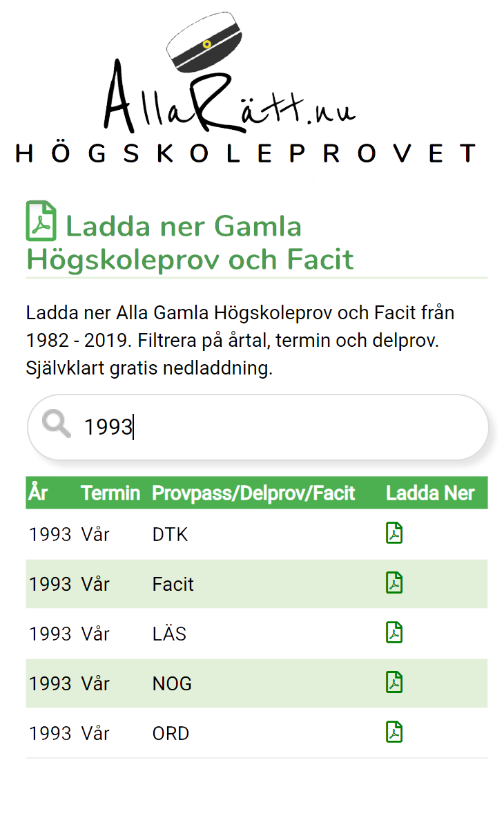The height and width of the screenshot is (834, 504).
Task: Select the Facit row in the table
Action: (173, 583)
